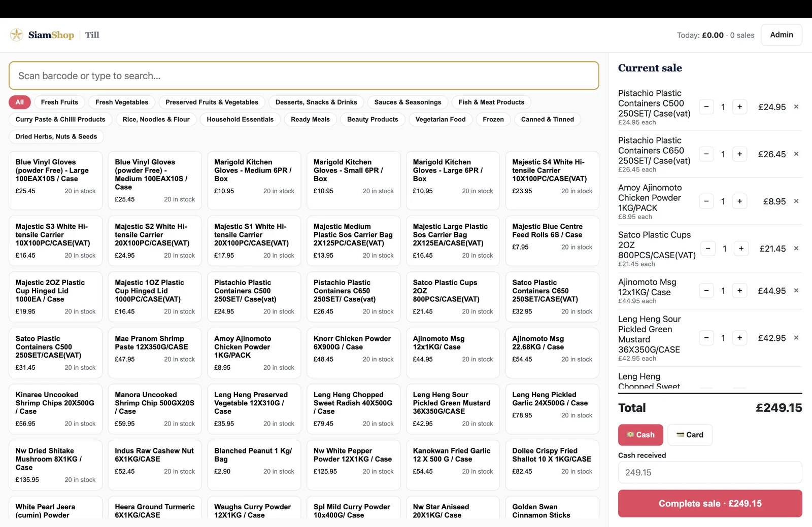
Task: Click the barcode search field
Action: coord(304,76)
